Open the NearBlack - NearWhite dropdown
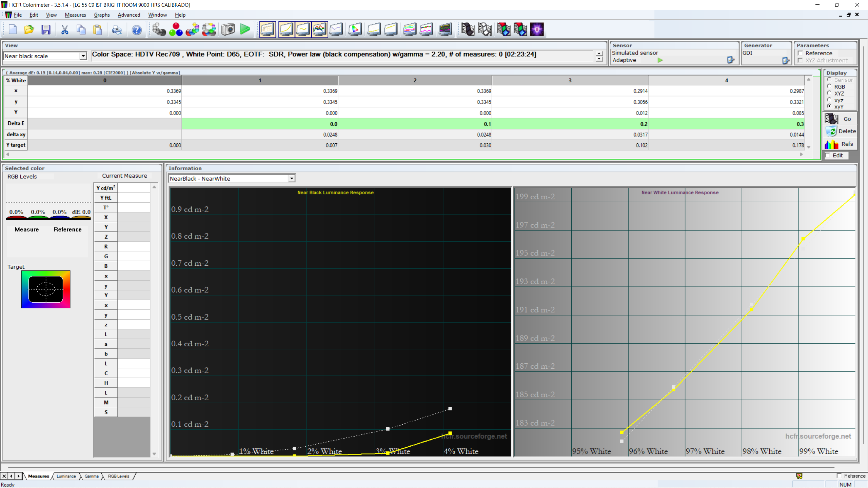This screenshot has height=488, width=868. 291,179
